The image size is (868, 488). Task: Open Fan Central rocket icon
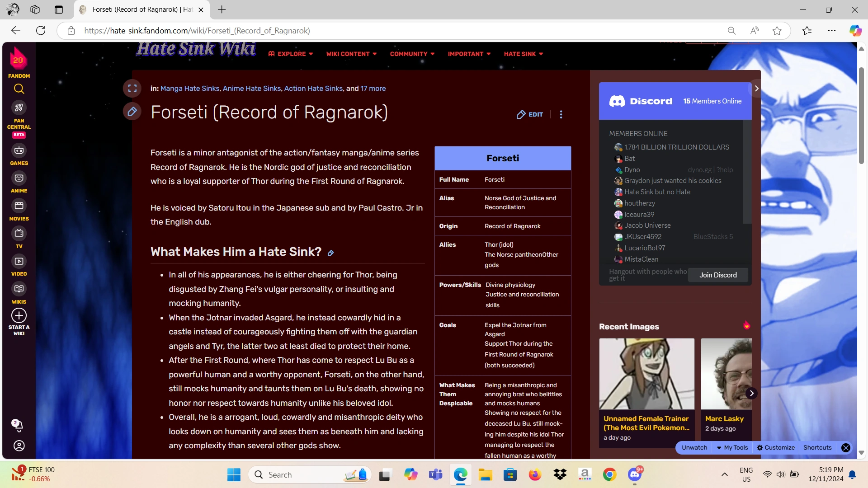(19, 108)
